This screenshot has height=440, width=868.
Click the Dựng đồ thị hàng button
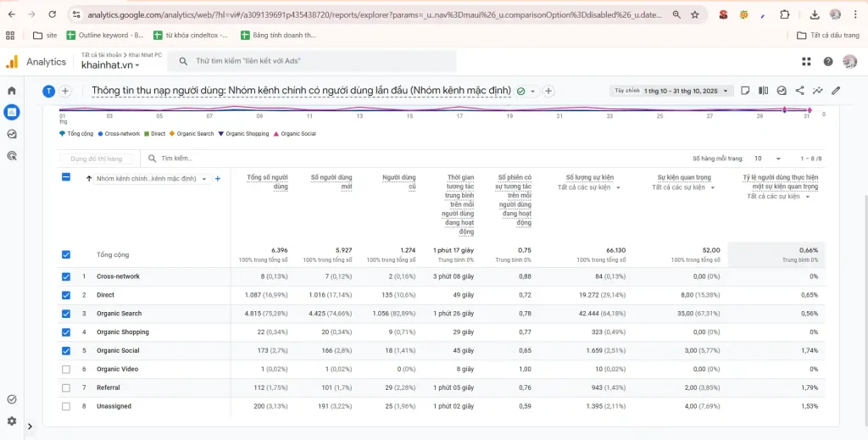97,159
